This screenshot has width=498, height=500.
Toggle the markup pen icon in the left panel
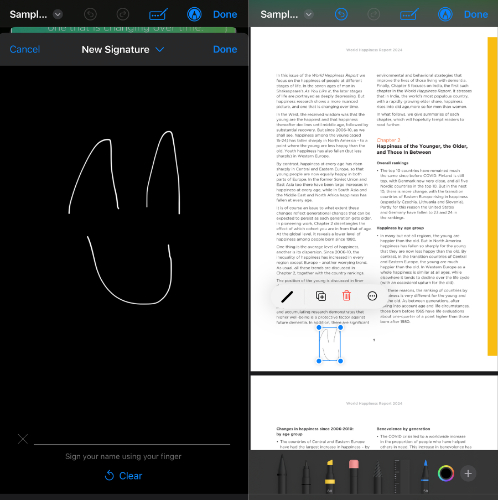click(194, 14)
